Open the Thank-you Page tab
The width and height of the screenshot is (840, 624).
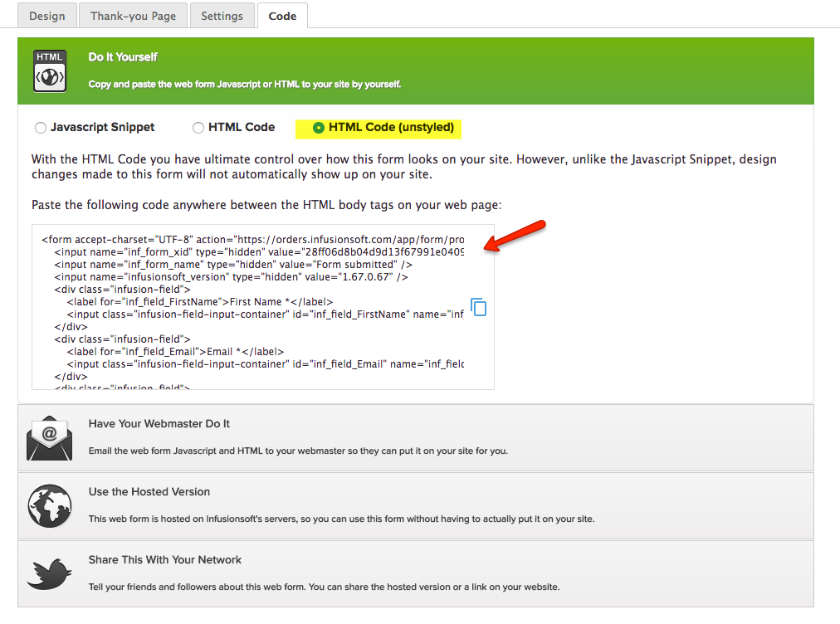point(133,16)
